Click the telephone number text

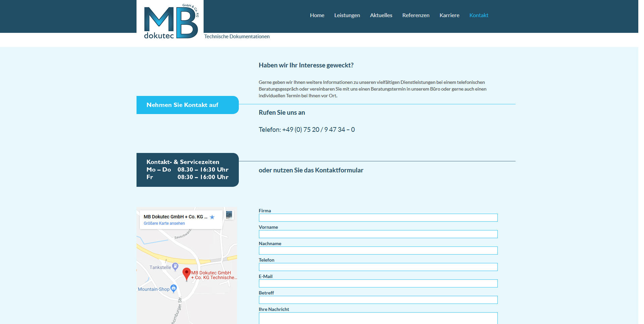(307, 130)
